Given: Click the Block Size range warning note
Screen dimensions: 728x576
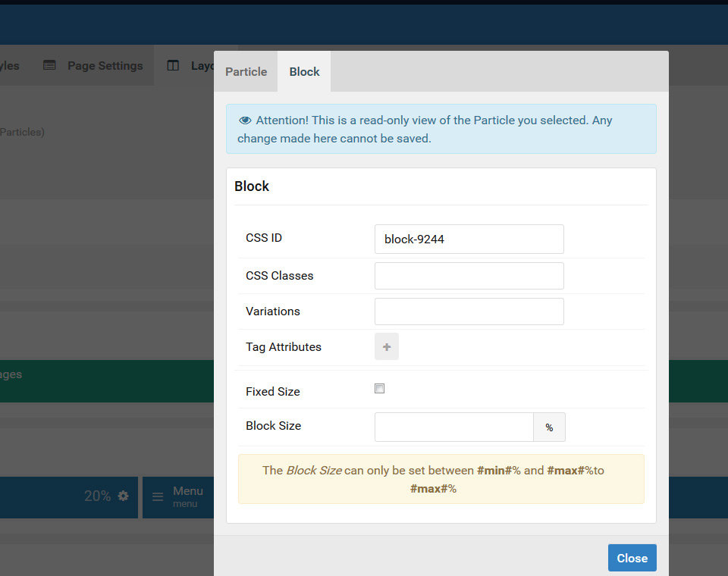Looking at the screenshot, I should (441, 479).
